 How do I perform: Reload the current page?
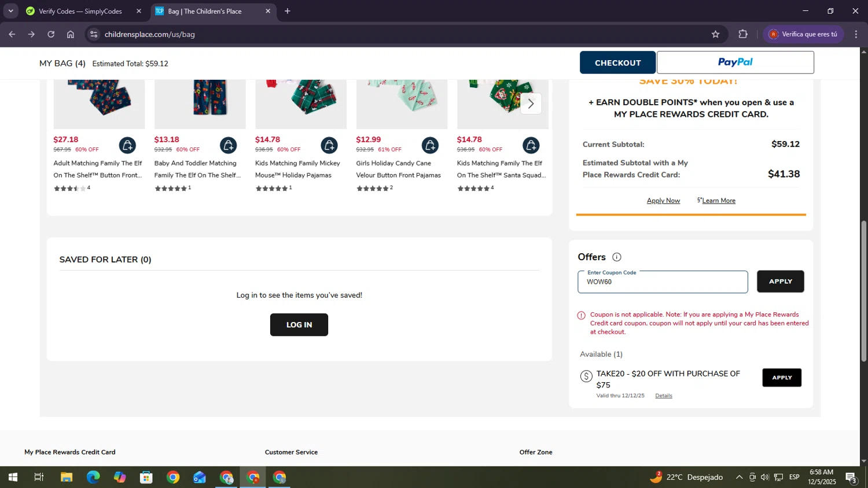tap(51, 34)
